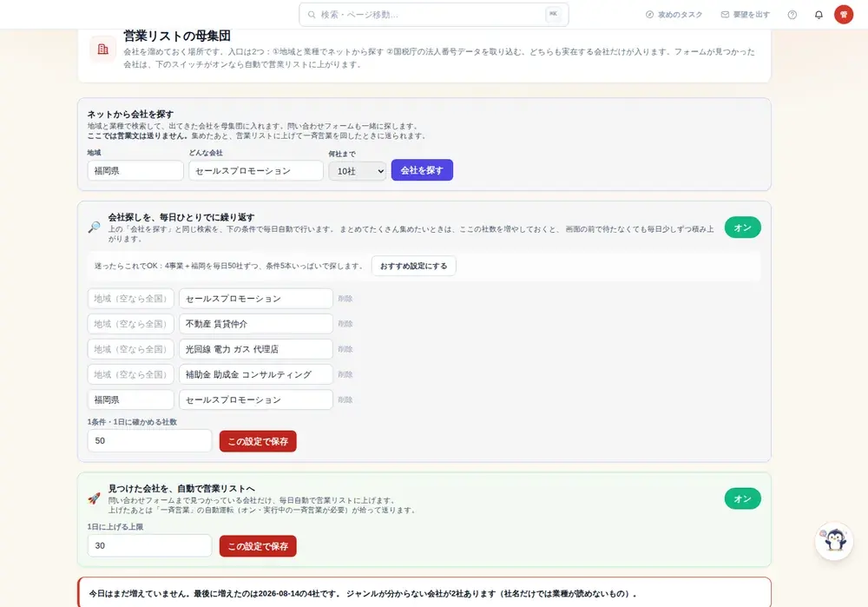The width and height of the screenshot is (868, 607).
Task: Click the empty 地域 field beside セールスプロモーション
Action: (x=131, y=299)
